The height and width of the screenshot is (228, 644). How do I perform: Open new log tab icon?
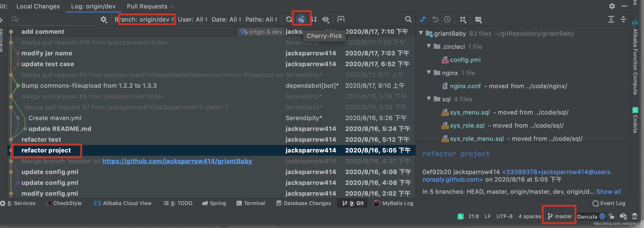[x=341, y=19]
